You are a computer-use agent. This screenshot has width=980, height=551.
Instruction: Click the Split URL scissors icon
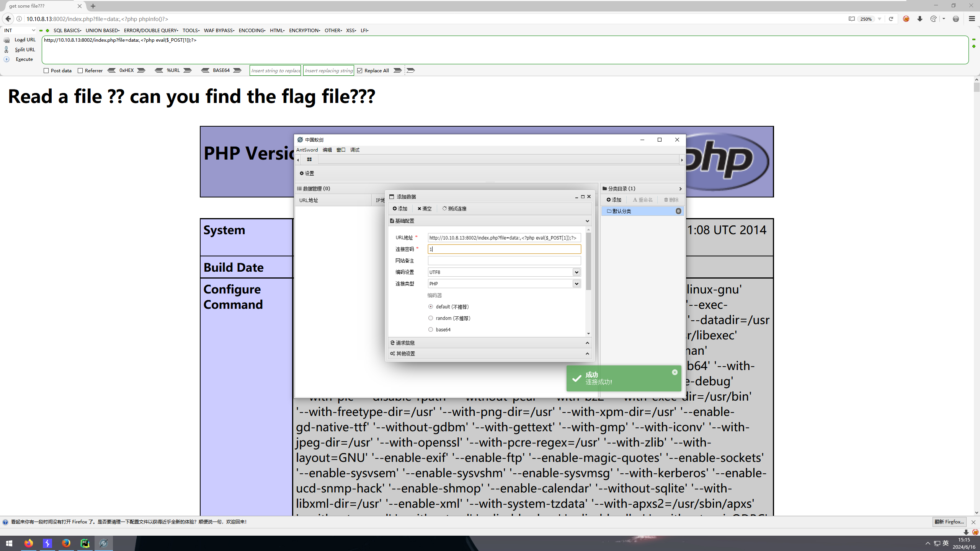coord(7,49)
